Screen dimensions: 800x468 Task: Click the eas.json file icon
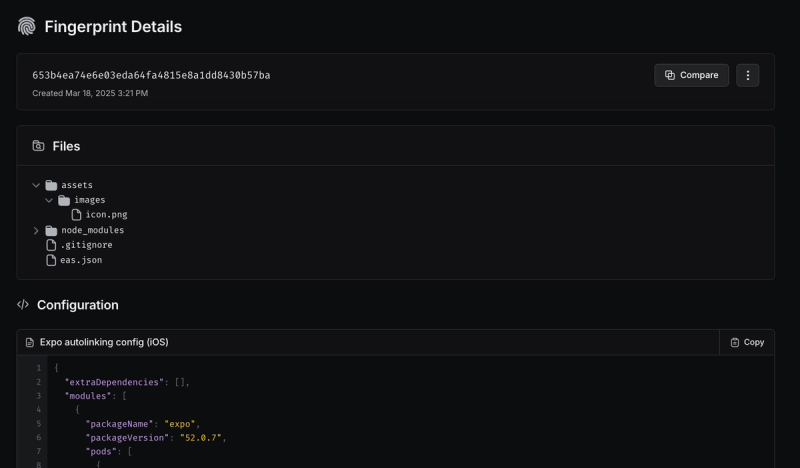(x=51, y=260)
